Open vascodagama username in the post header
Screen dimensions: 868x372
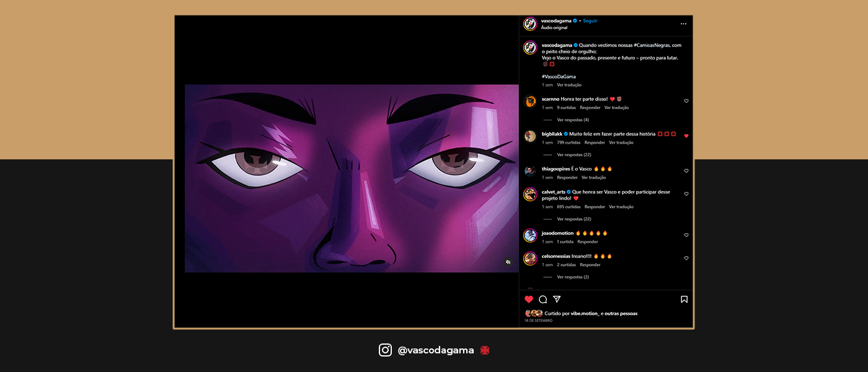[556, 20]
